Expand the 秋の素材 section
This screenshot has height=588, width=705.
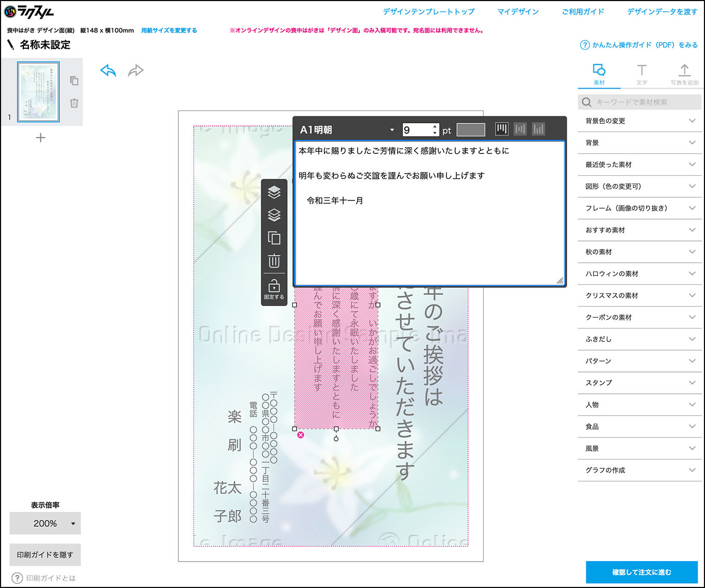click(x=640, y=251)
